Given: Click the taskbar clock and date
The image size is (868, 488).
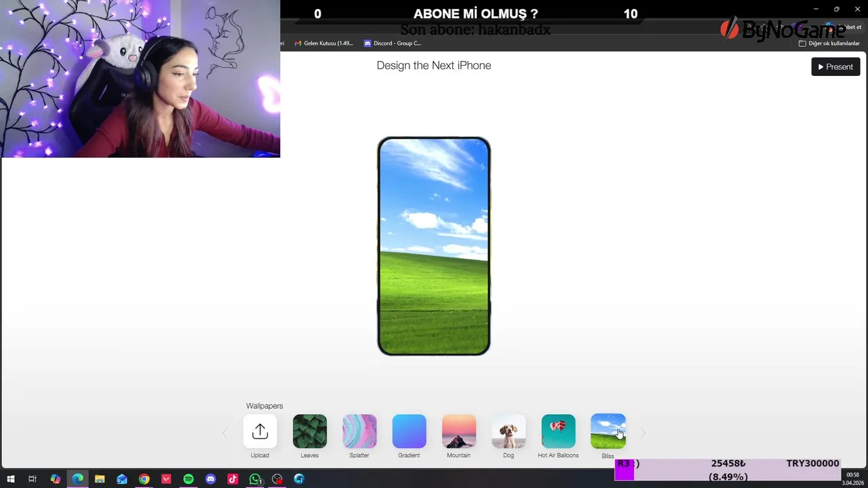Looking at the screenshot, I should (853, 479).
